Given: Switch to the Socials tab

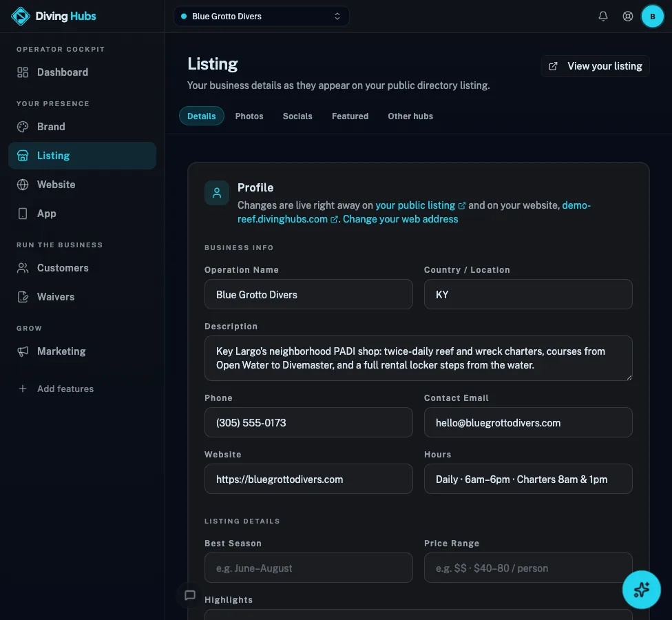Looking at the screenshot, I should click(x=297, y=116).
